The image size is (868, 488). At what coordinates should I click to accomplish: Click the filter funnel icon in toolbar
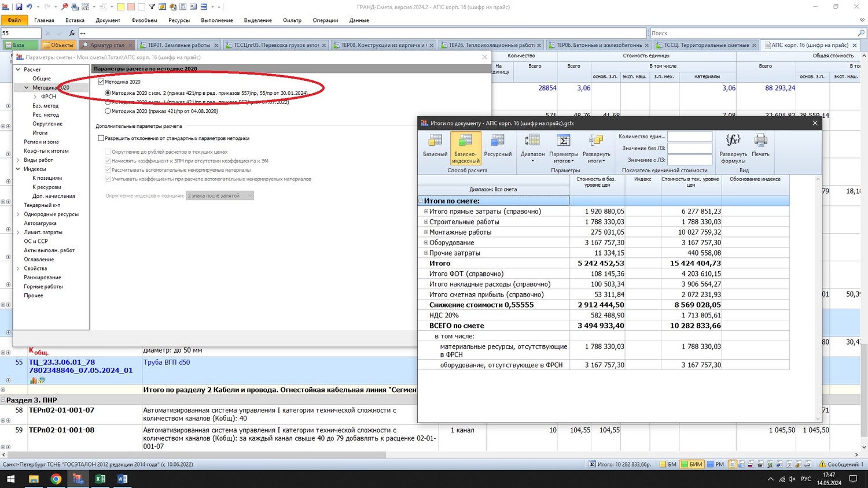pyautogui.click(x=152, y=7)
